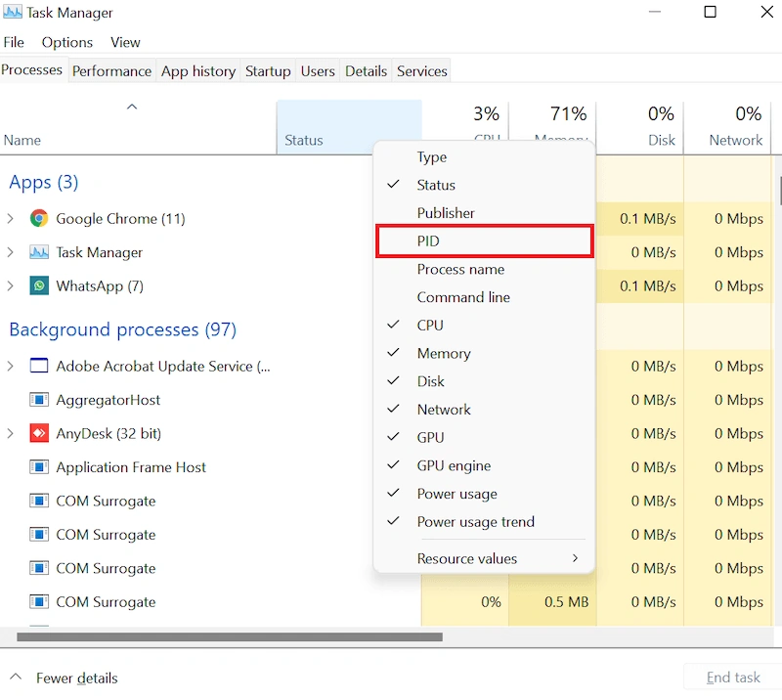Click Fewer details link

77,678
